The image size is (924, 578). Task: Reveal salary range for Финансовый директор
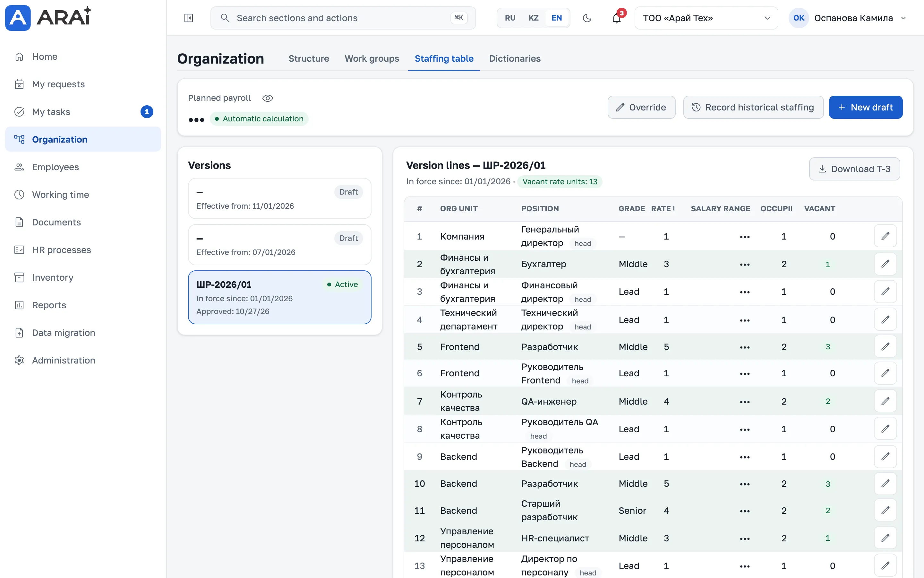point(745,292)
